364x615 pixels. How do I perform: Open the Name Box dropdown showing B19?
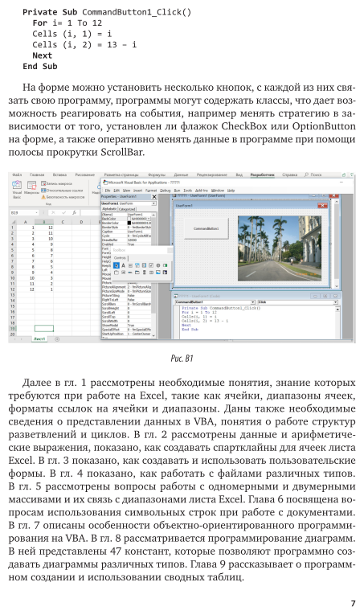coord(37,212)
